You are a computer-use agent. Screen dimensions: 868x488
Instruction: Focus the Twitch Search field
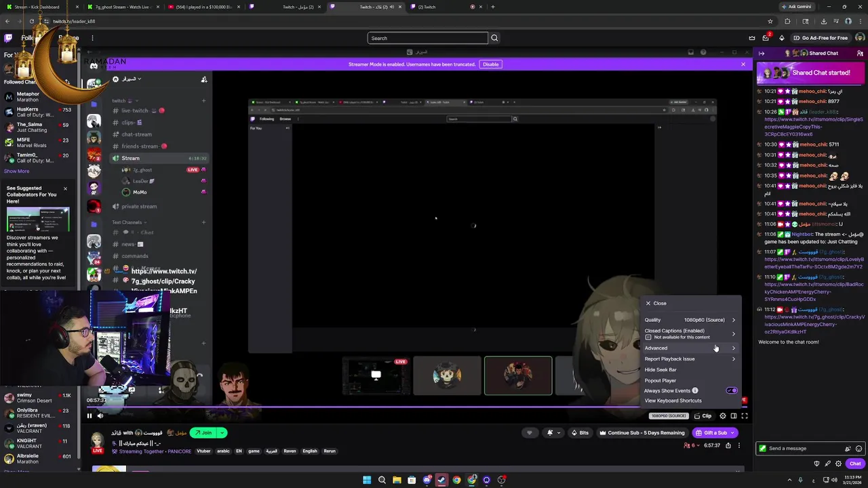(428, 38)
